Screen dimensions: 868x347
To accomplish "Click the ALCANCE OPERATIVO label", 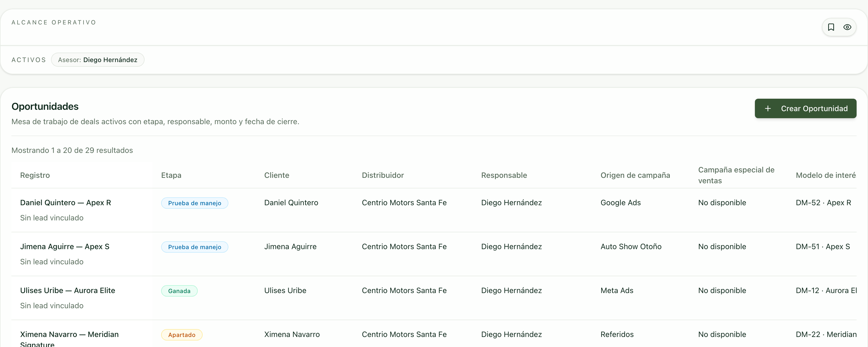I will 54,22.
